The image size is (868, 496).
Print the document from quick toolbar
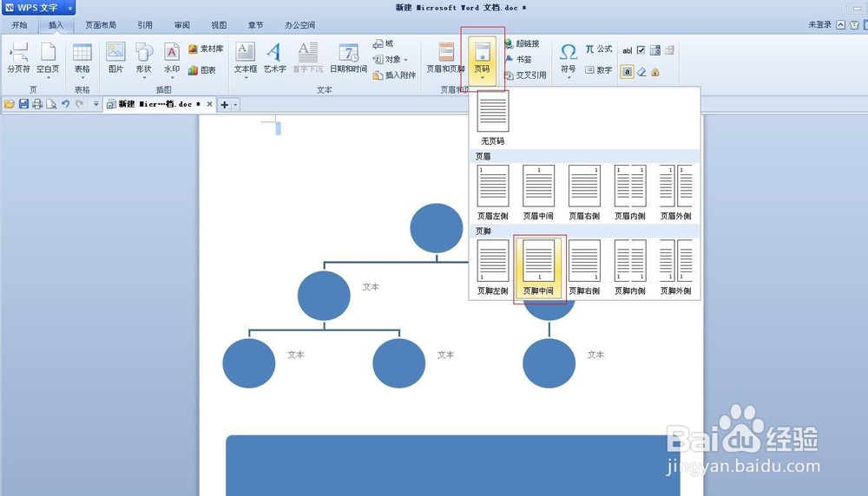click(37, 104)
